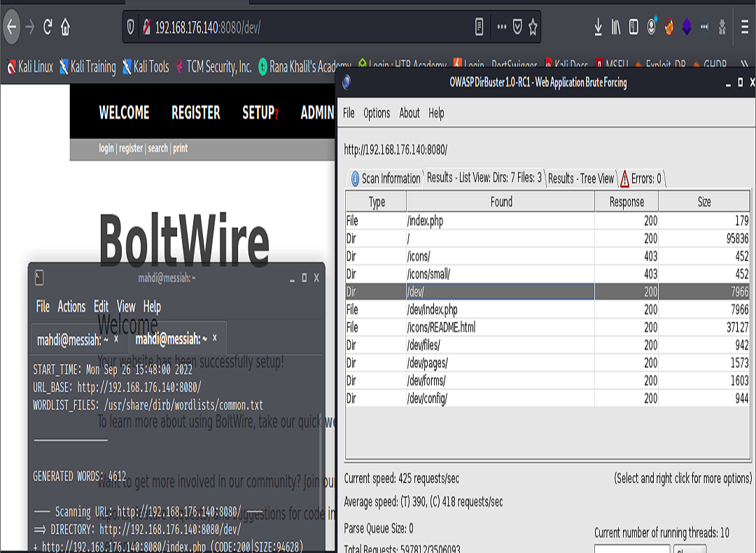Switch to the Errors: 0 tab
Image resolution: width=756 pixels, height=553 pixels.
coord(641,178)
